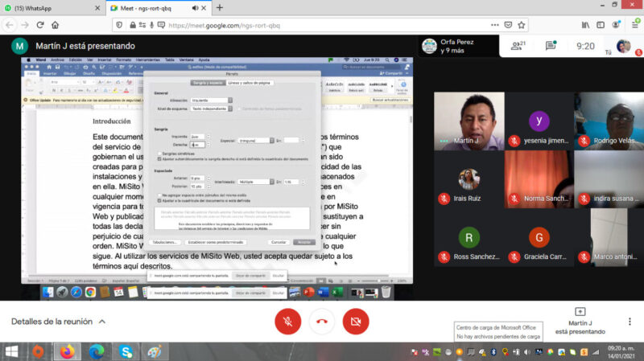Open Meet more options menu

click(630, 322)
